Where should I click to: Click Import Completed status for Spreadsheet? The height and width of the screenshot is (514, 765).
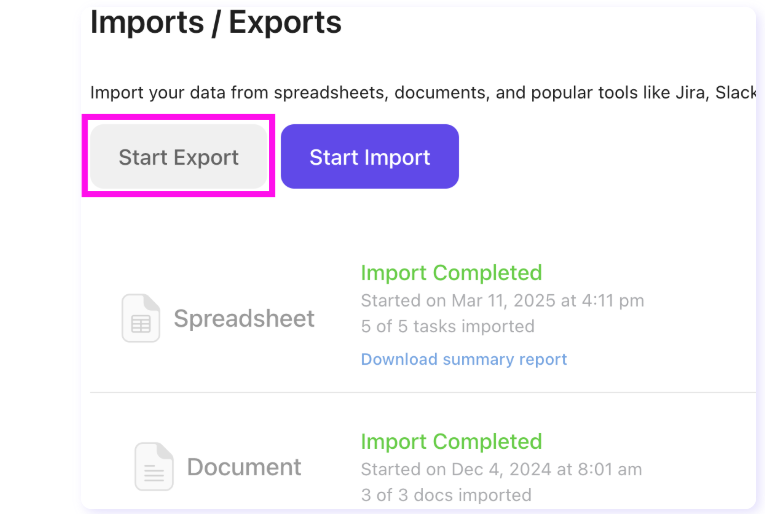point(451,273)
